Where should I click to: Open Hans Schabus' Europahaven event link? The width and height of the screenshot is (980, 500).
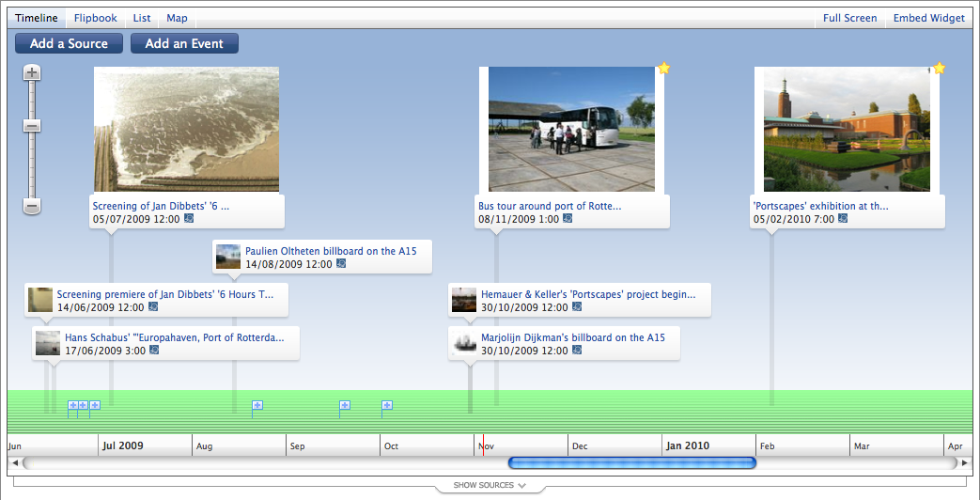[175, 337]
